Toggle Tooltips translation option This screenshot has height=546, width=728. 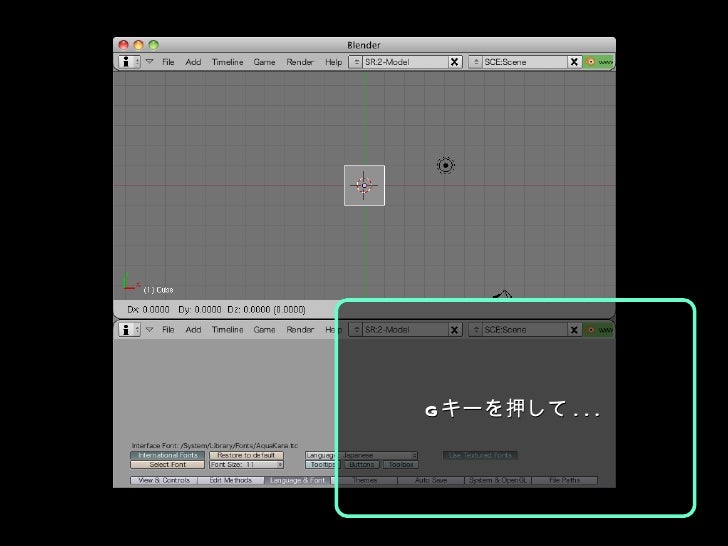pos(323,465)
